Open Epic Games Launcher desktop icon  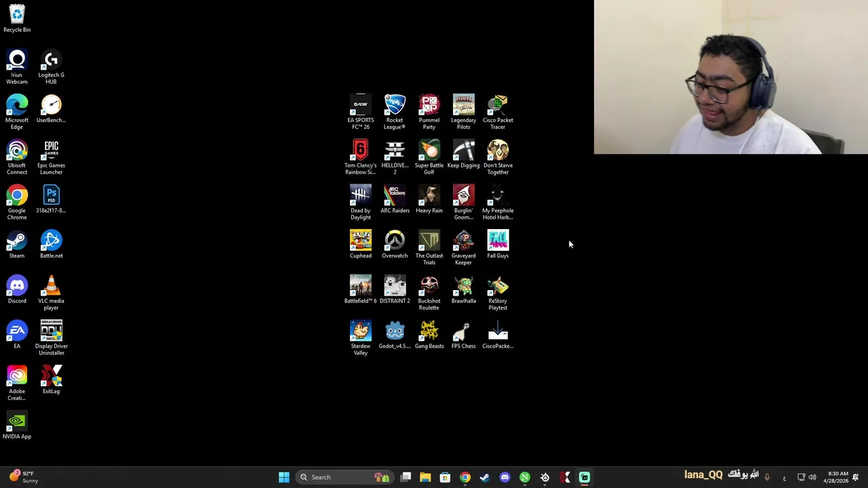pos(51,157)
